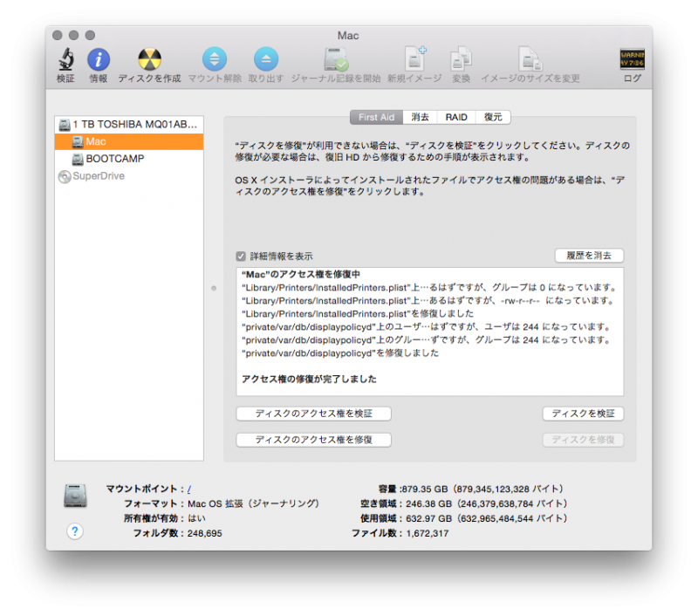
Task: Click the sidebar splitter dot handle
Action: click(214, 287)
